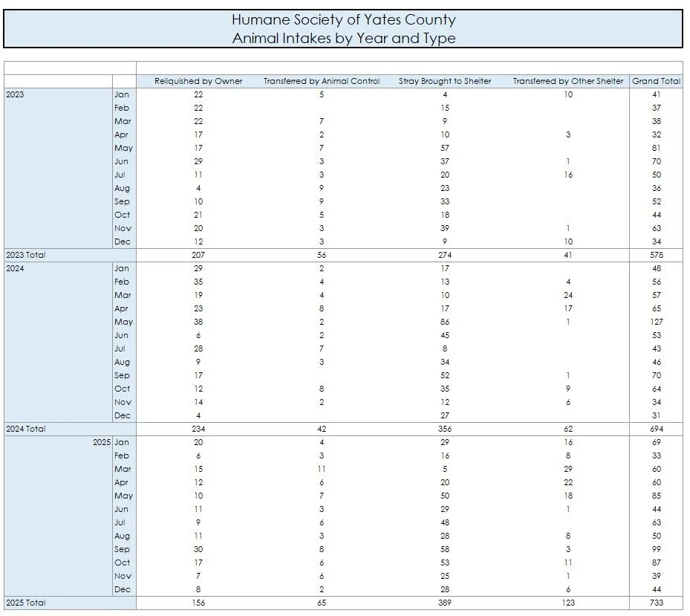This screenshot has height=616, width=690.
Task: Click the 2023 total animal control value 56
Action: (x=322, y=255)
